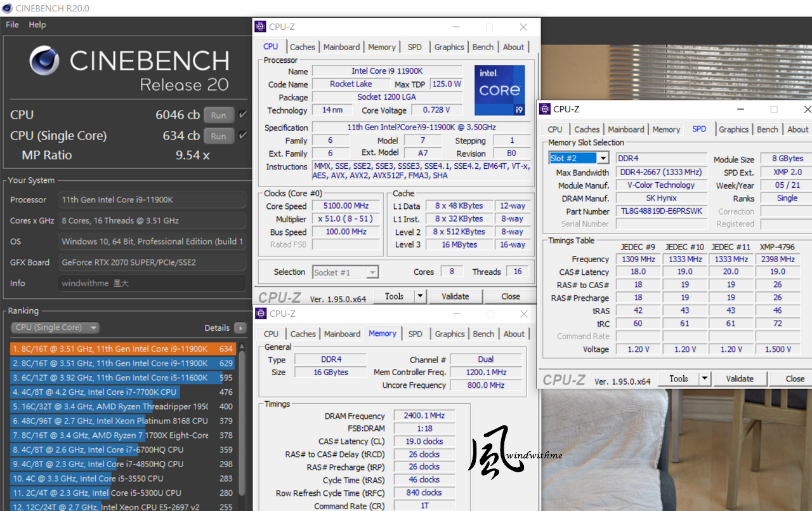Minimize the Memory CPU-Z window
The height and width of the screenshot is (511, 812).
pos(455,314)
